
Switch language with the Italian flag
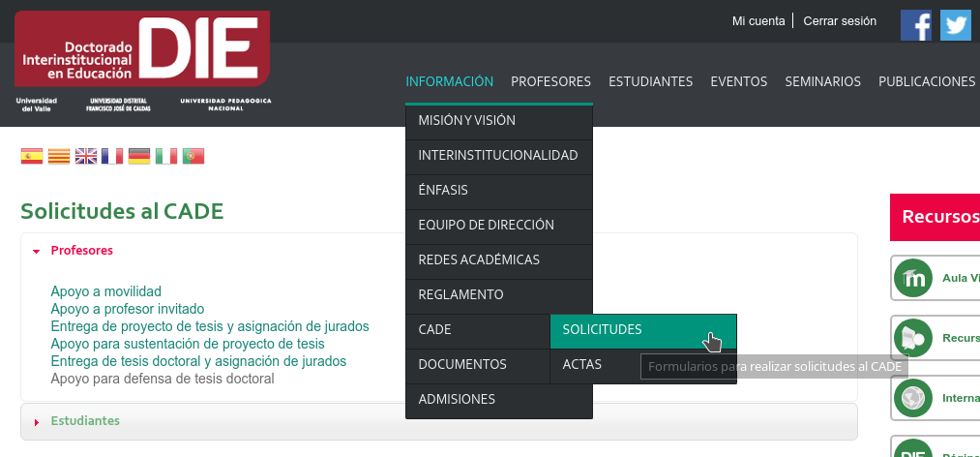(166, 156)
